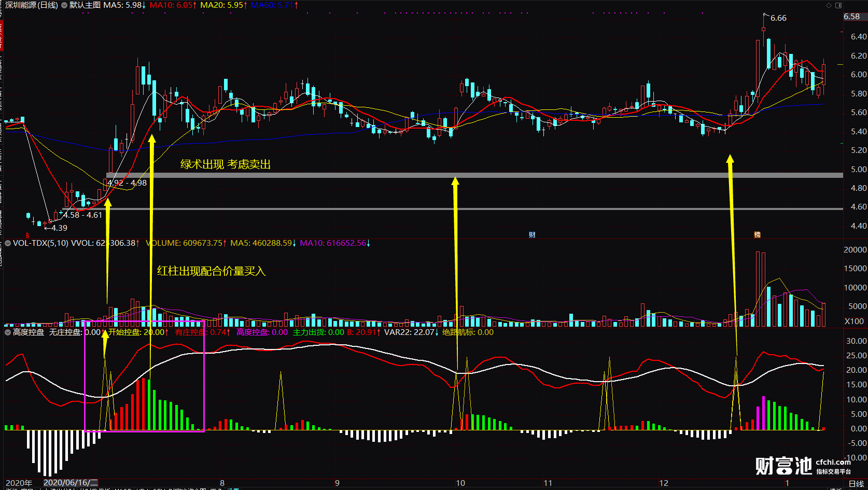
Task: Click the 2020年 year label on time axis
Action: (19, 483)
